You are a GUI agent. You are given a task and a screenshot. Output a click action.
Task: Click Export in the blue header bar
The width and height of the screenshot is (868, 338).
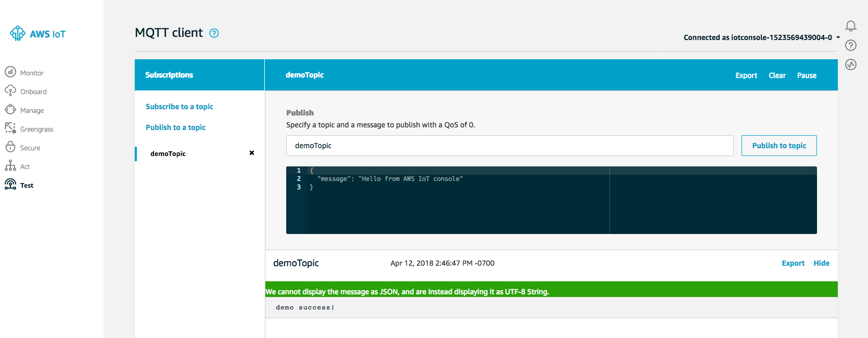746,75
